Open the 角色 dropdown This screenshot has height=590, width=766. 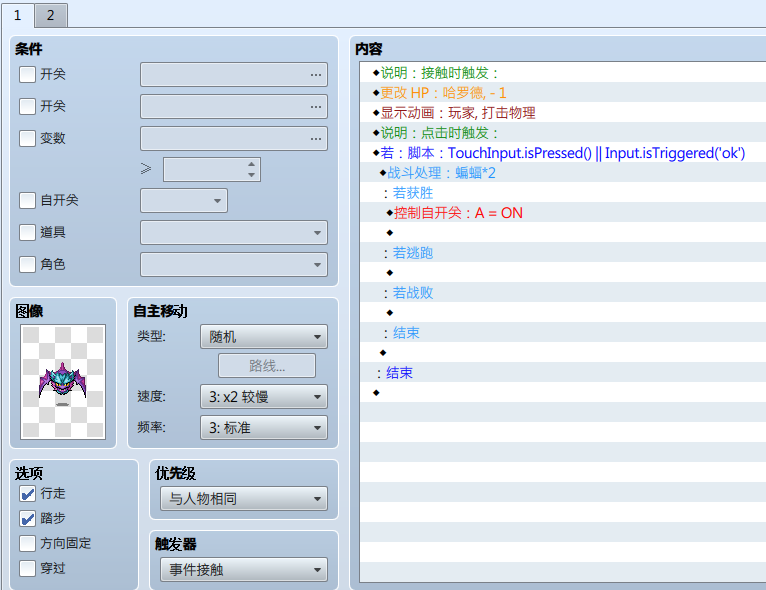[x=234, y=265]
